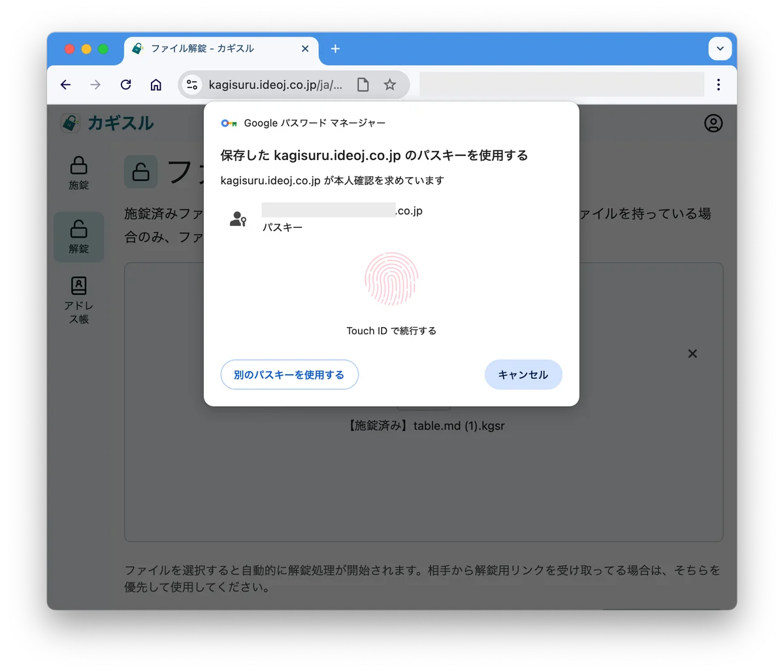
Task: Go back to previous page
Action: coord(65,85)
